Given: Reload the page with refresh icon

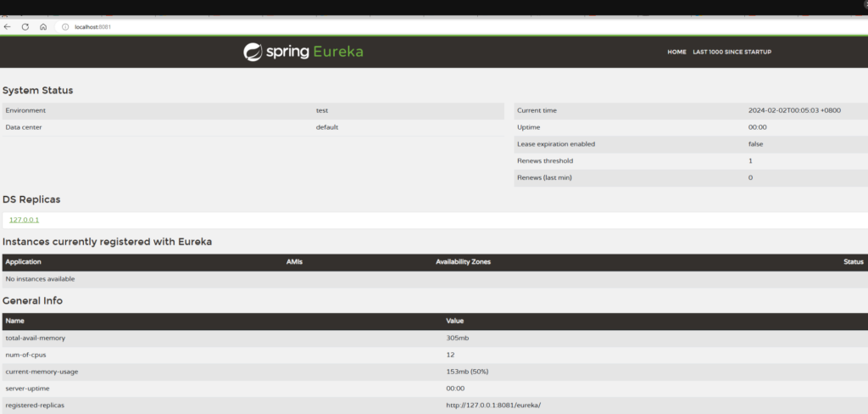Looking at the screenshot, I should tap(25, 26).
